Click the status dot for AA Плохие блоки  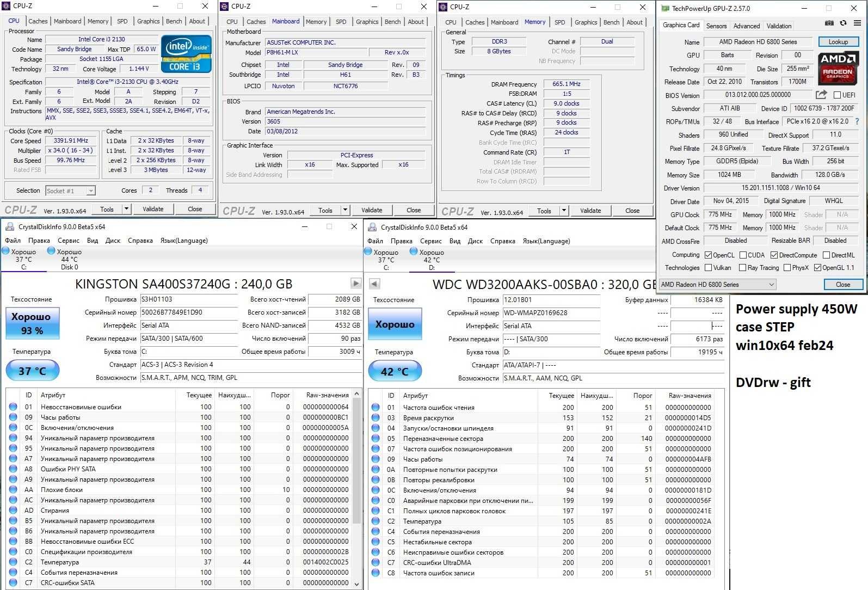click(13, 489)
